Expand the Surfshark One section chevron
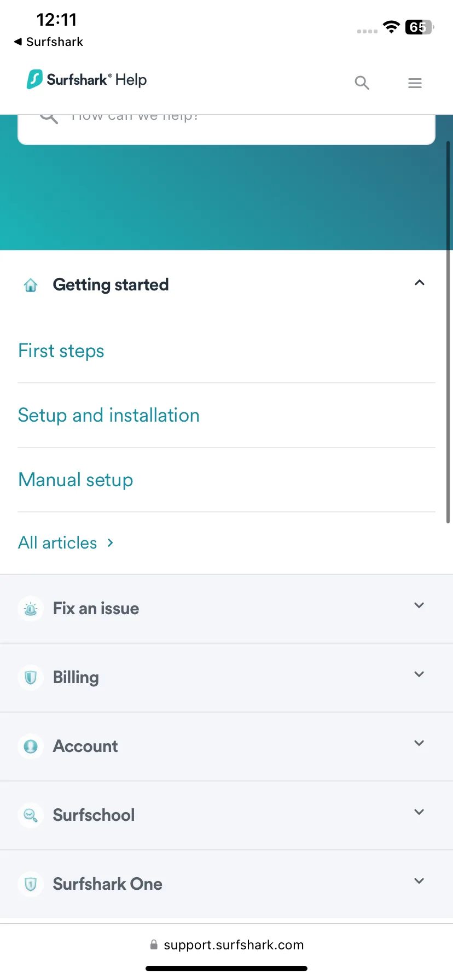 tap(419, 881)
